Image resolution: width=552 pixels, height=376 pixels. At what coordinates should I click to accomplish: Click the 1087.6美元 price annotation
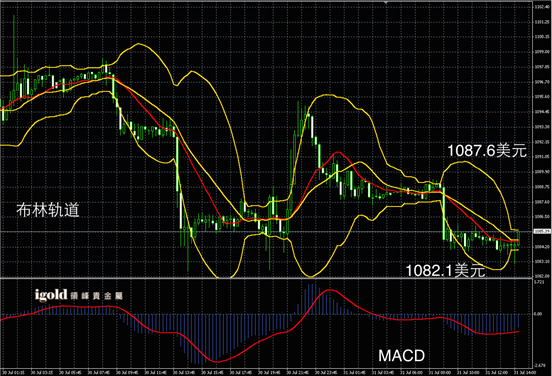pyautogui.click(x=487, y=151)
